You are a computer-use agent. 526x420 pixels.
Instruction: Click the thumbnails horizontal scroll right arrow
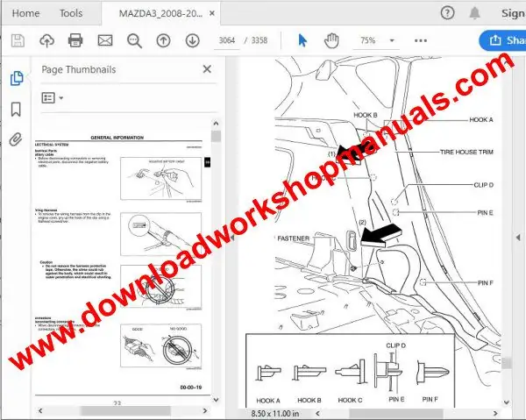point(205,410)
